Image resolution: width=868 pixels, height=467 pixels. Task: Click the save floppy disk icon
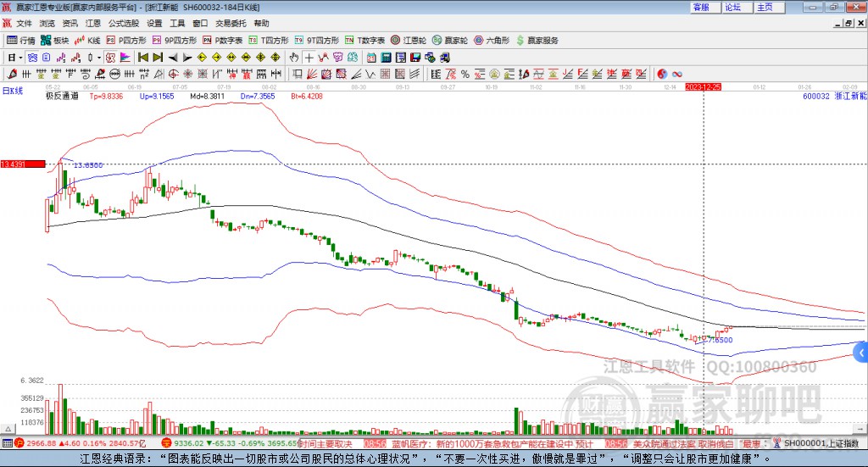(x=415, y=58)
